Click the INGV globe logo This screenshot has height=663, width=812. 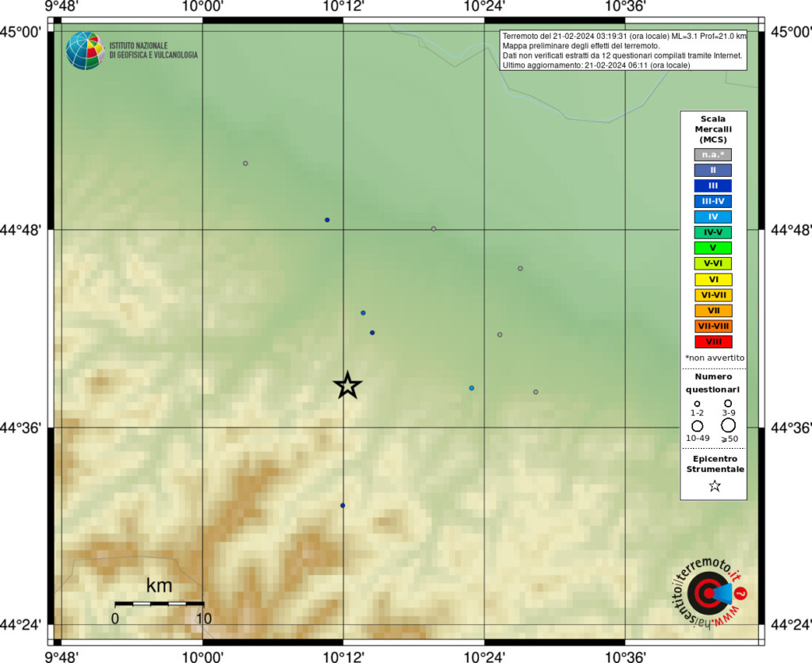coord(85,51)
